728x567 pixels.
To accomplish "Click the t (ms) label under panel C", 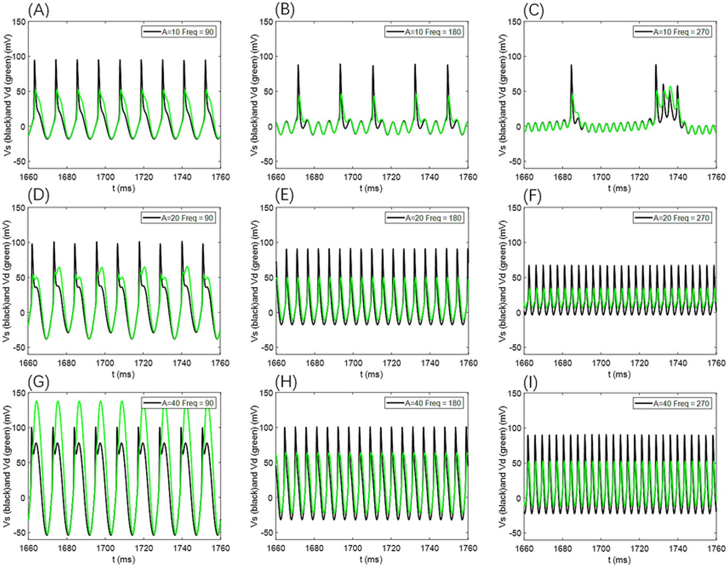I will 619,188.
